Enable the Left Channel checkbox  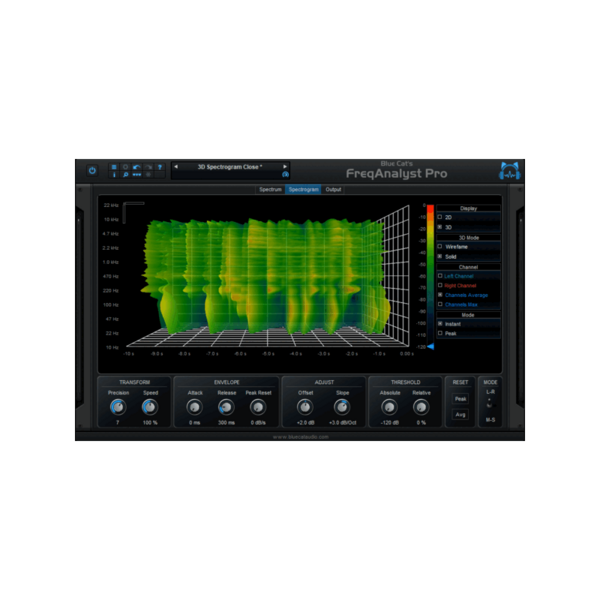pyautogui.click(x=440, y=276)
